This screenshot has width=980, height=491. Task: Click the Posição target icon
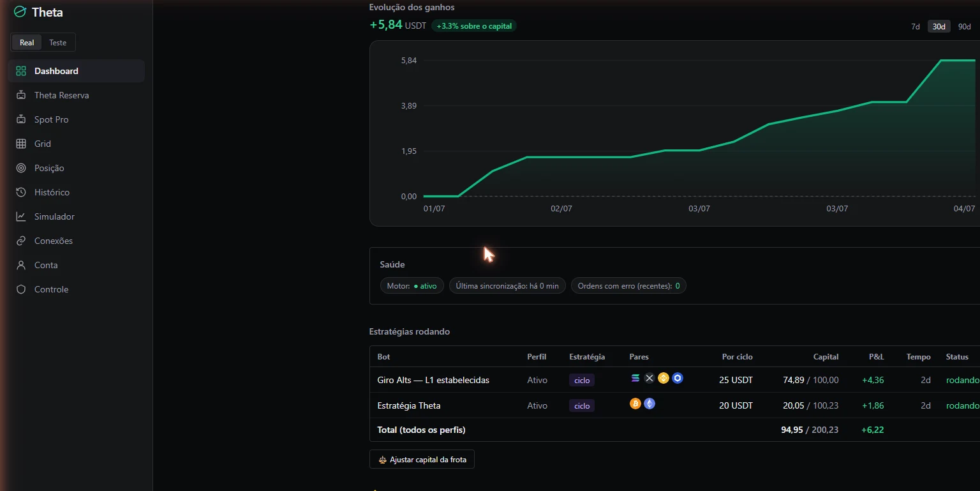[x=21, y=168]
